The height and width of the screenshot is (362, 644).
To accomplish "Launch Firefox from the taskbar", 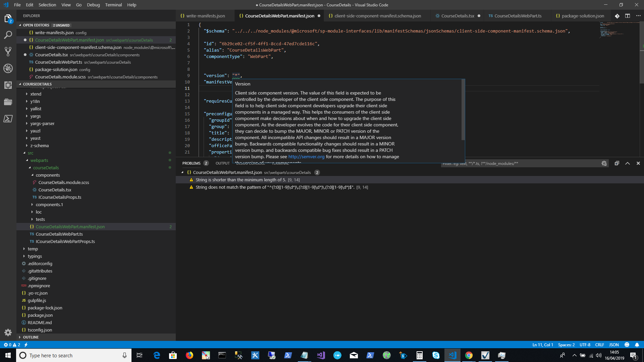I will pyautogui.click(x=190, y=355).
